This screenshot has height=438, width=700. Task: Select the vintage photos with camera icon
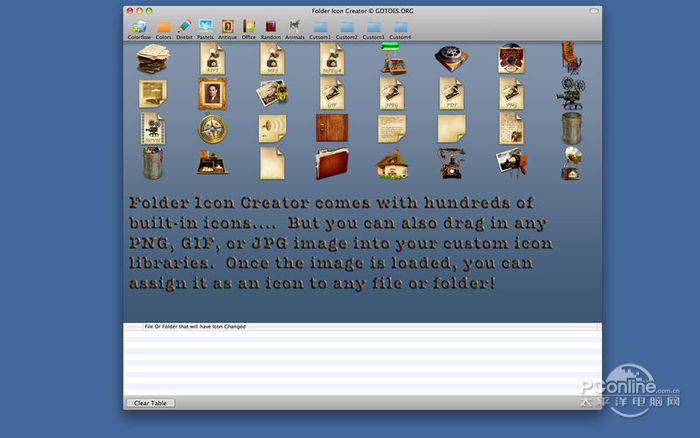coord(272,93)
